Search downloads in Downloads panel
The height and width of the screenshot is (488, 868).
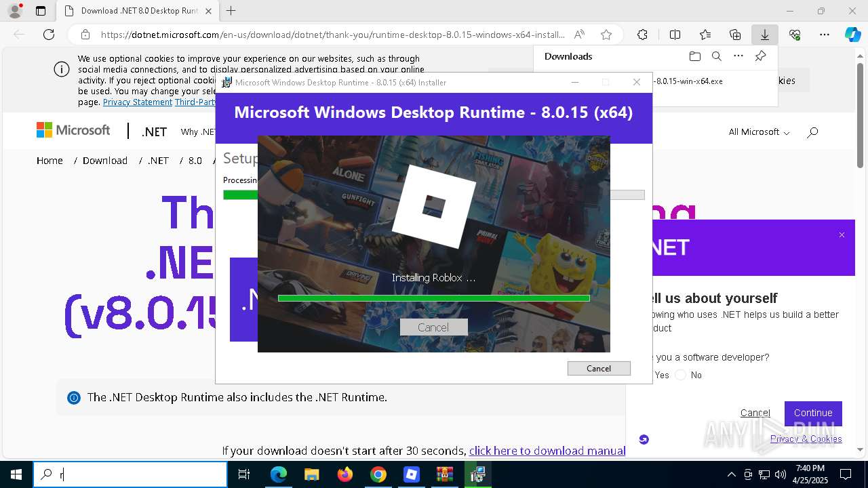(716, 56)
